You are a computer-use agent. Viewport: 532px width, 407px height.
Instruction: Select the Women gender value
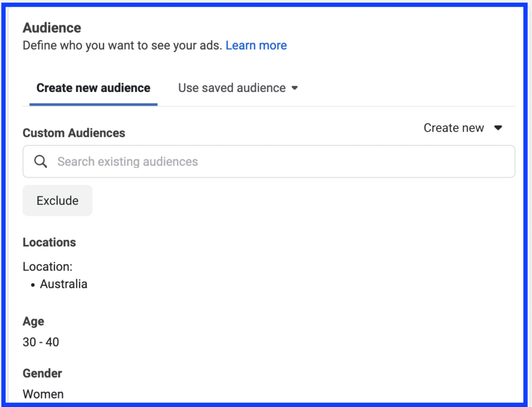click(43, 394)
